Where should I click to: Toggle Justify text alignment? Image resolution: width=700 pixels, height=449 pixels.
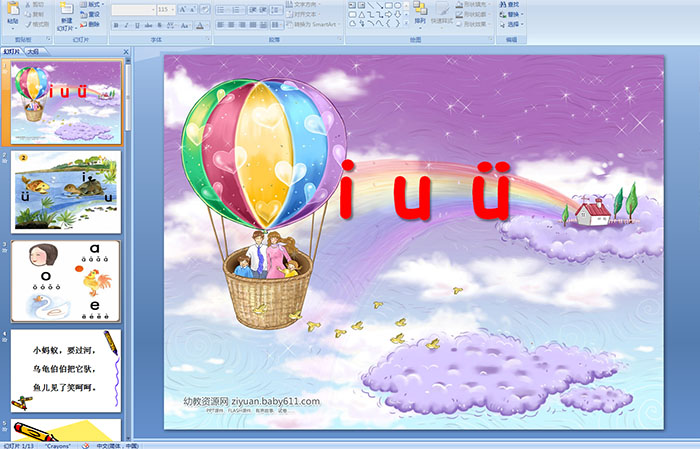pyautogui.click(x=253, y=25)
